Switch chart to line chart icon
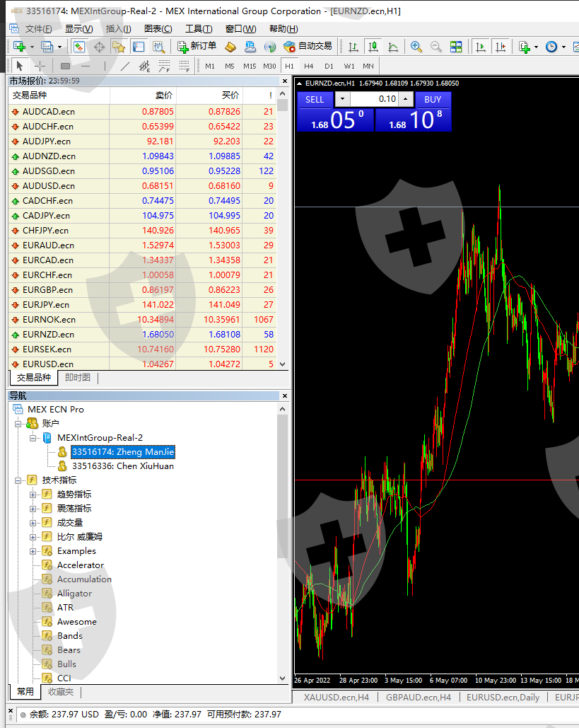Viewport: 579px width, 728px height. click(x=393, y=47)
